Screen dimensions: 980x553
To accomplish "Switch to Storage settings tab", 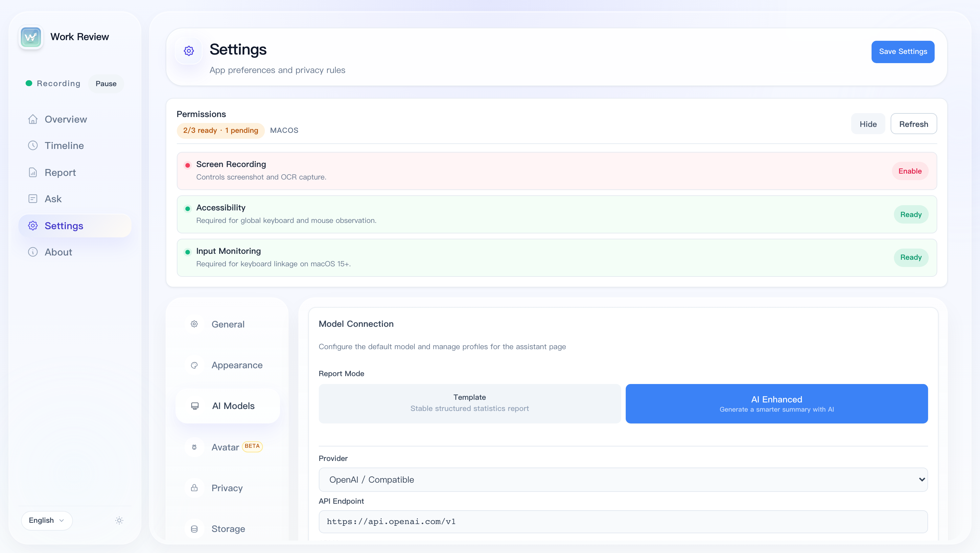I will tap(227, 529).
